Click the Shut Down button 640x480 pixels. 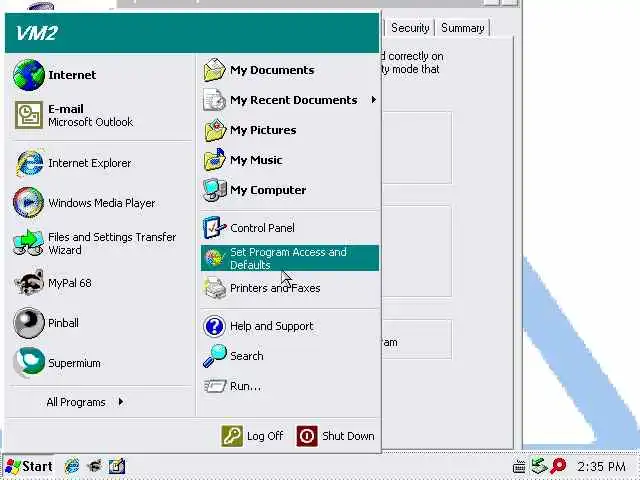coord(336,436)
